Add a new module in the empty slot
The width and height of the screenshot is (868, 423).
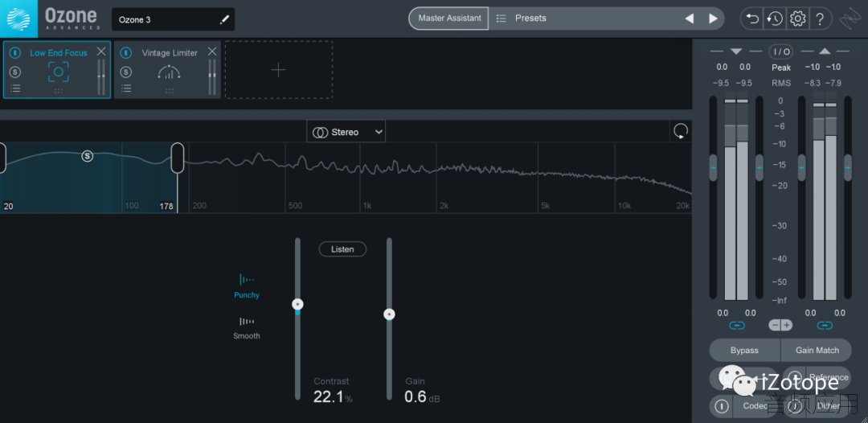pos(278,70)
